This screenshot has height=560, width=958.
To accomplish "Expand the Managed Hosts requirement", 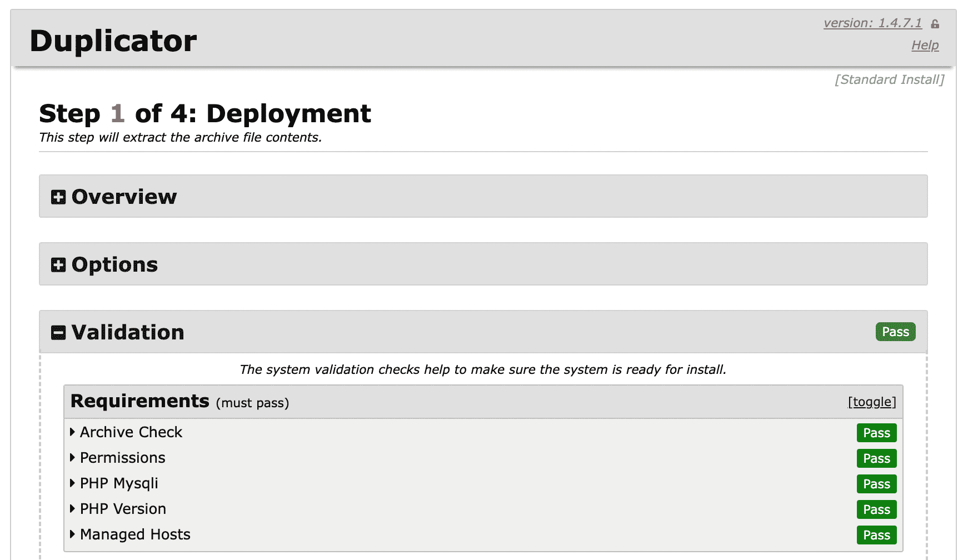I will (x=135, y=534).
